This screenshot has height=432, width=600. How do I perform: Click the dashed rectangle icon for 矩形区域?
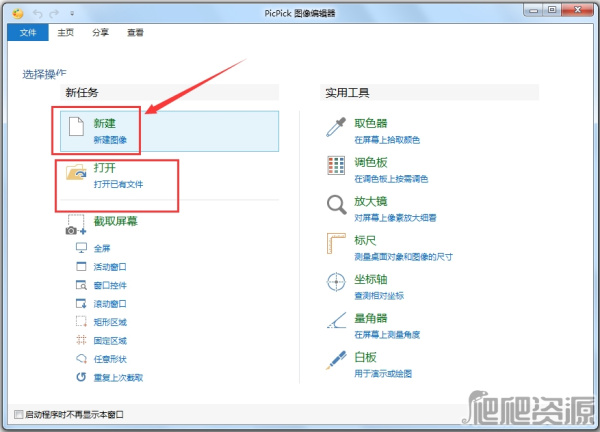(x=81, y=321)
